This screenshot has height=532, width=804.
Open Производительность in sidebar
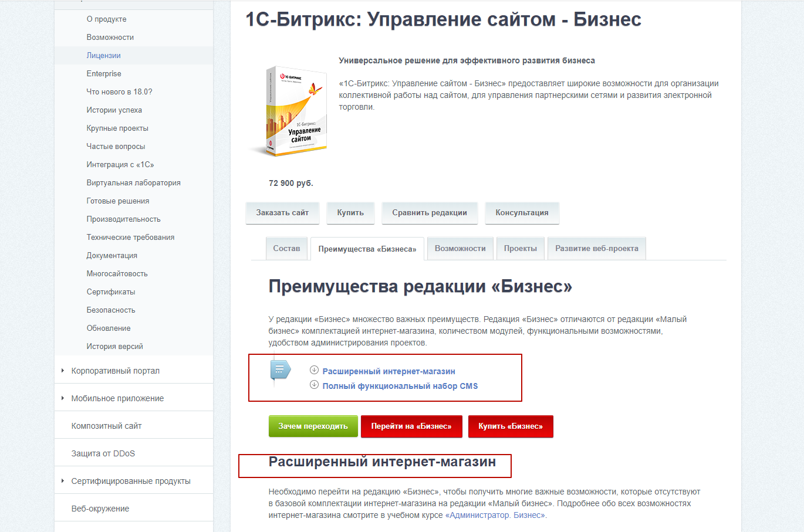click(123, 219)
